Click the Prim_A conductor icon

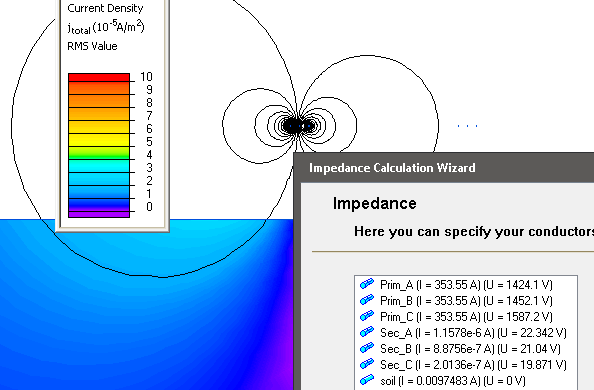coord(367,284)
